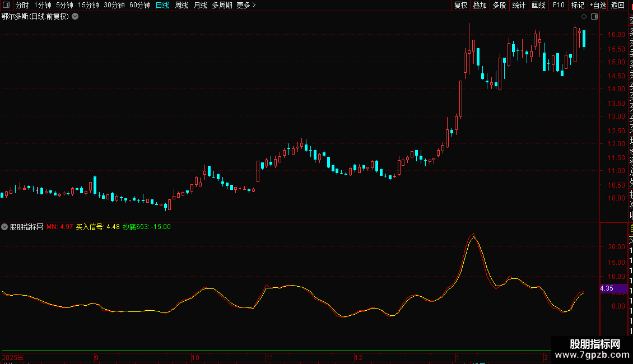Add stock via +自选 button
This screenshot has width=633, height=364.
pos(598,5)
